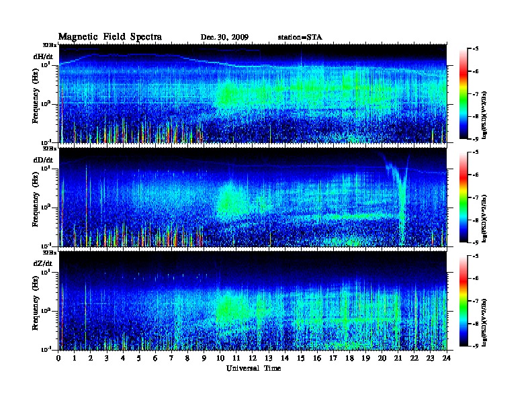The width and height of the screenshot is (532, 411).
Task: Click the log(PSD) caption beside the dZ/dt color bar
Action: click(484, 322)
